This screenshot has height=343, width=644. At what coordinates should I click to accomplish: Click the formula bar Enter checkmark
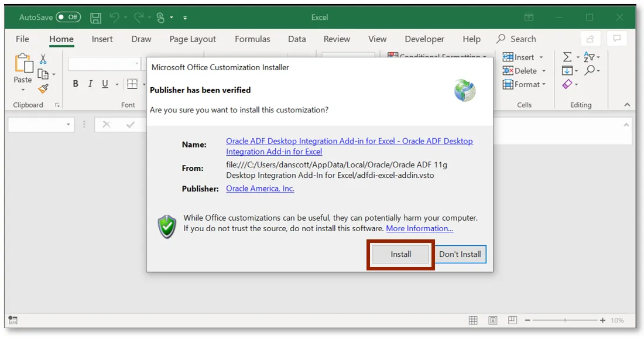[131, 125]
